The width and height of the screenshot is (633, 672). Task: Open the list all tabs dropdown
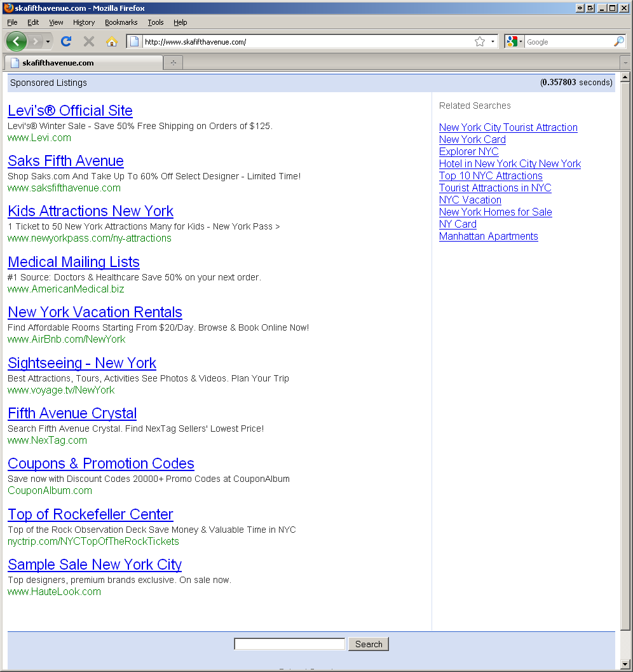(x=625, y=62)
